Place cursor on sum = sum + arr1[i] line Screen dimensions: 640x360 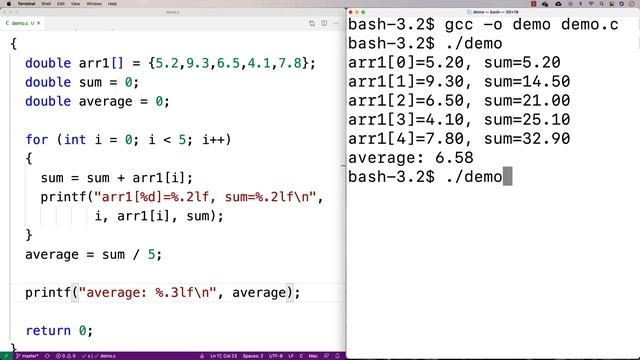[116, 178]
